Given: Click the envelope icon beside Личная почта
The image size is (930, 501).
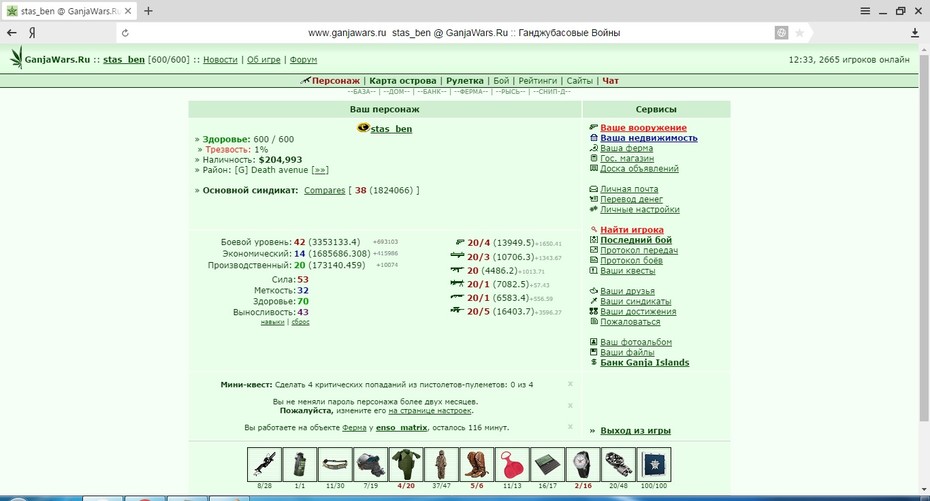Looking at the screenshot, I should tap(594, 189).
